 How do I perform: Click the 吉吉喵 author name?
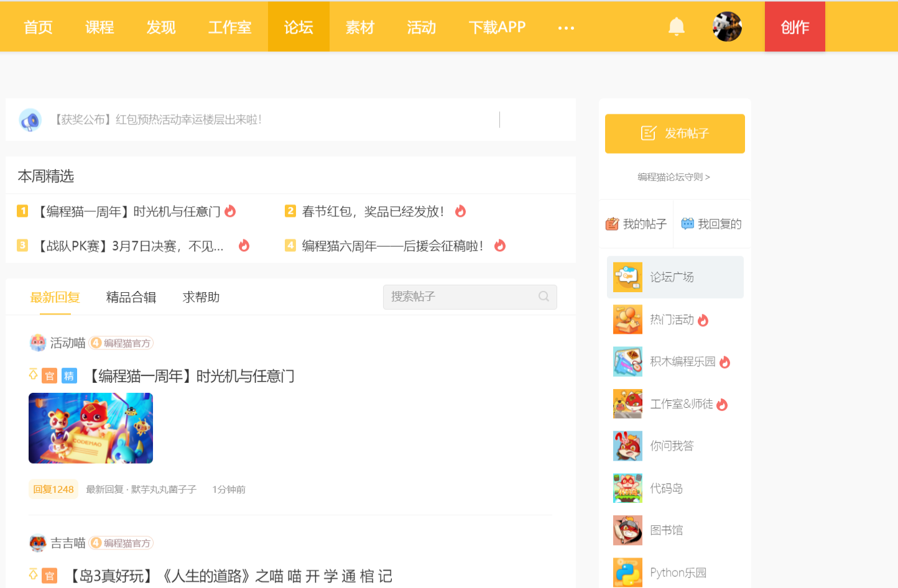point(68,543)
